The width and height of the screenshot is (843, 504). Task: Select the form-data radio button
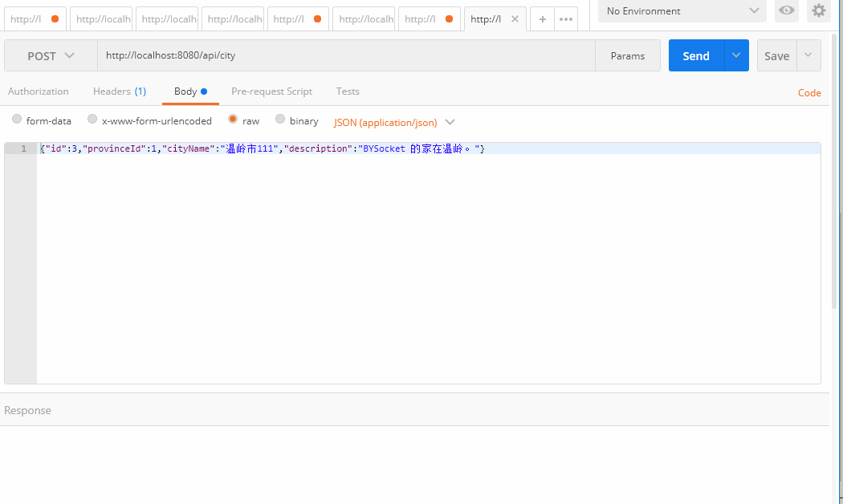(x=17, y=119)
